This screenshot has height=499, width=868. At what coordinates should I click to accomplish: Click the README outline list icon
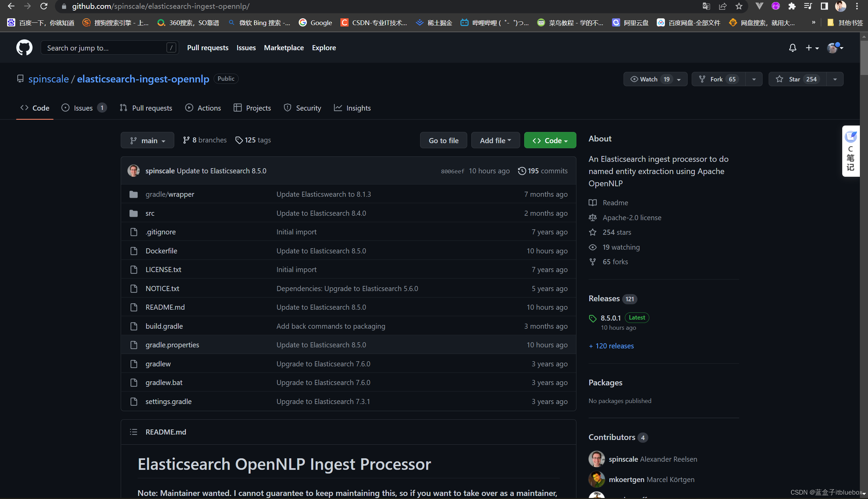point(134,432)
